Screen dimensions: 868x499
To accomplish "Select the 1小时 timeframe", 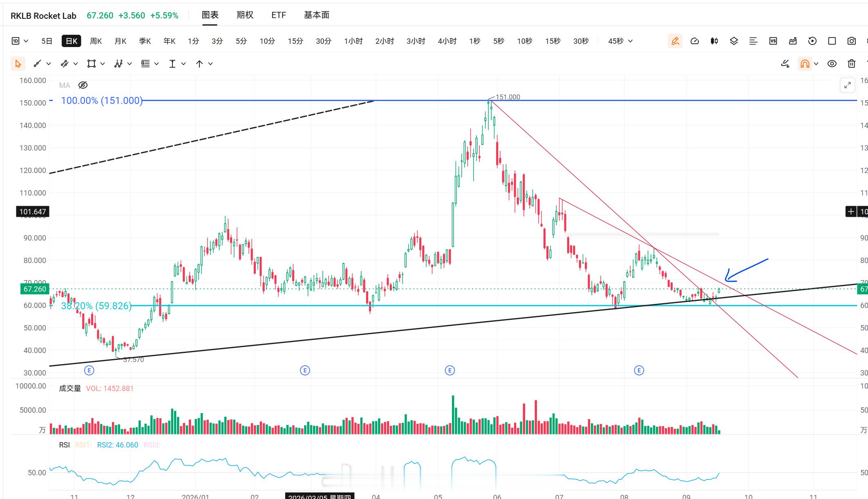I will 353,41.
